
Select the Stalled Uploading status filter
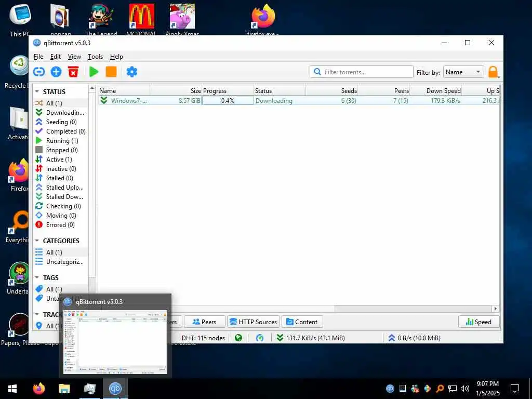click(x=61, y=187)
